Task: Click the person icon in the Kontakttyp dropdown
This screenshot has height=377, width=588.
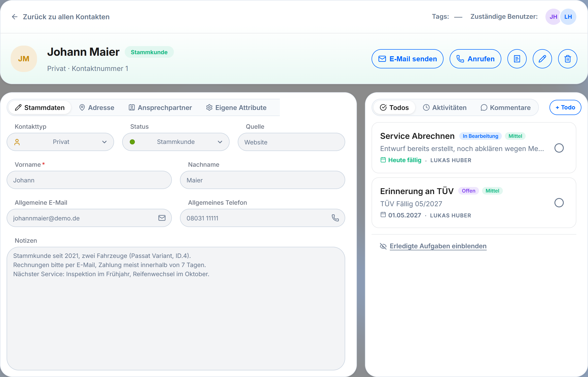Action: pyautogui.click(x=17, y=142)
